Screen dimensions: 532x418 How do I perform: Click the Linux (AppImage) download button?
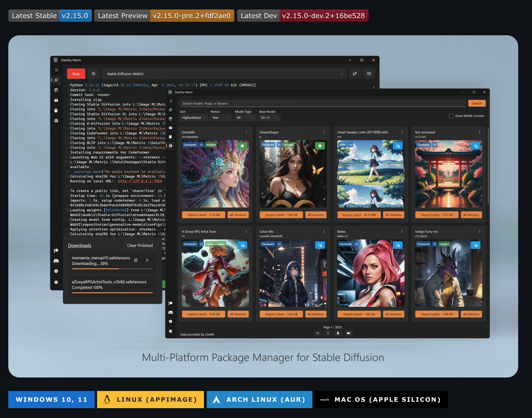tap(151, 400)
